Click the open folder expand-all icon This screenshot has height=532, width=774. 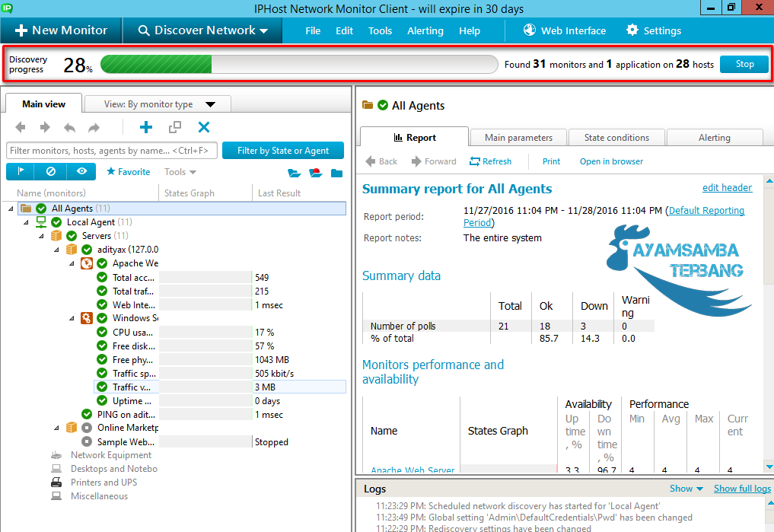[295, 173]
